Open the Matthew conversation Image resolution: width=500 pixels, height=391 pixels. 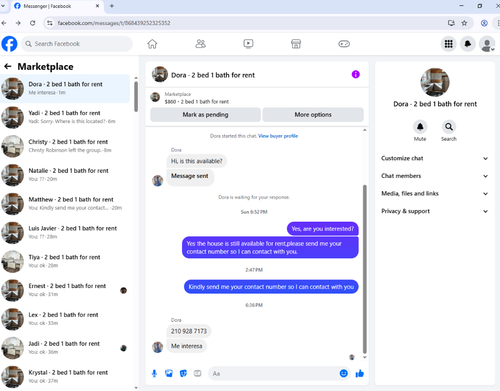click(65, 204)
